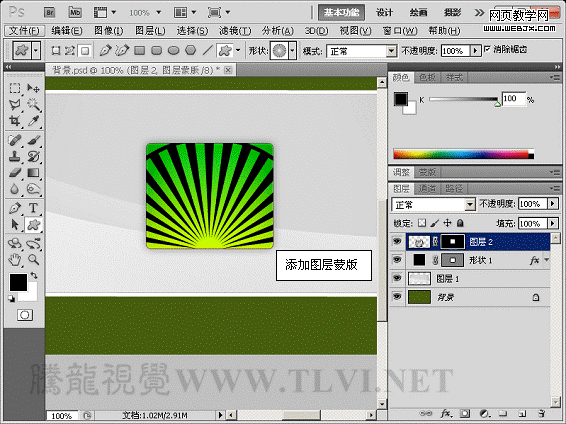The width and height of the screenshot is (566, 424).
Task: Hide the 背景 layer with its eye icon
Action: pyautogui.click(x=397, y=297)
